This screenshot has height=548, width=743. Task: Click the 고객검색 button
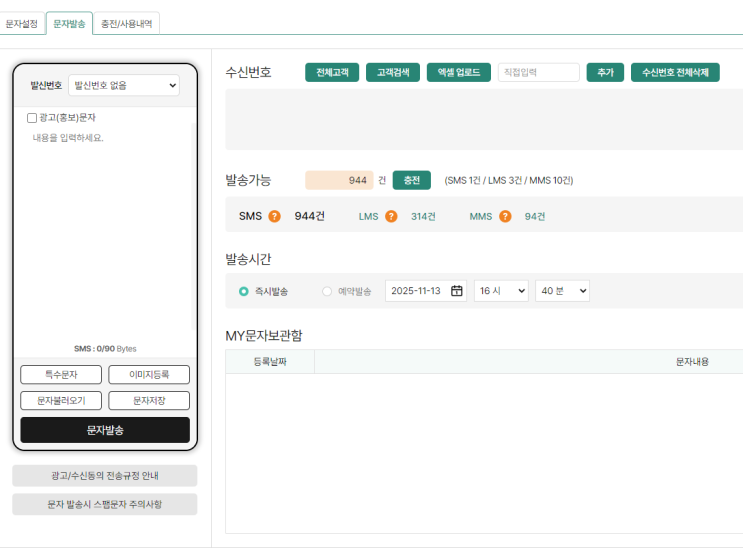[x=393, y=73]
